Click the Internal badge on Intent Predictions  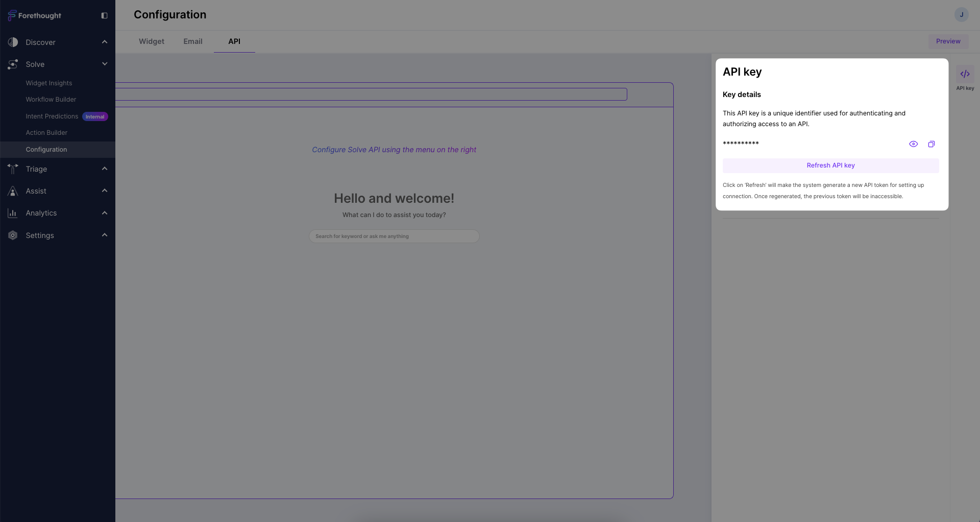(x=95, y=116)
